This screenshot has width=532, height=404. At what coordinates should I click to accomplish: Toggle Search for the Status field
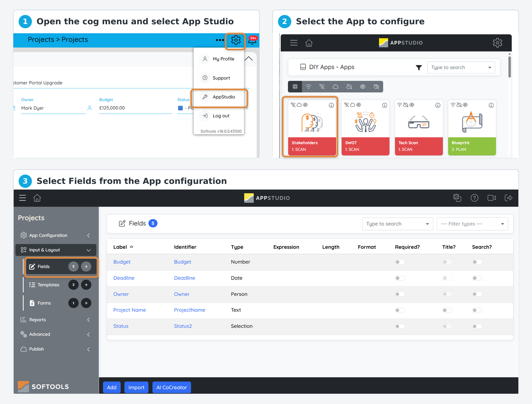pos(477,327)
